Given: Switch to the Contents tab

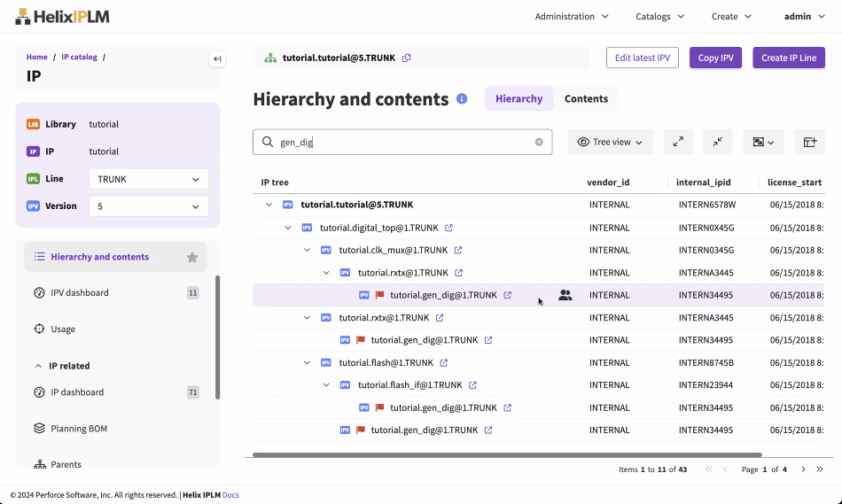Looking at the screenshot, I should [586, 99].
